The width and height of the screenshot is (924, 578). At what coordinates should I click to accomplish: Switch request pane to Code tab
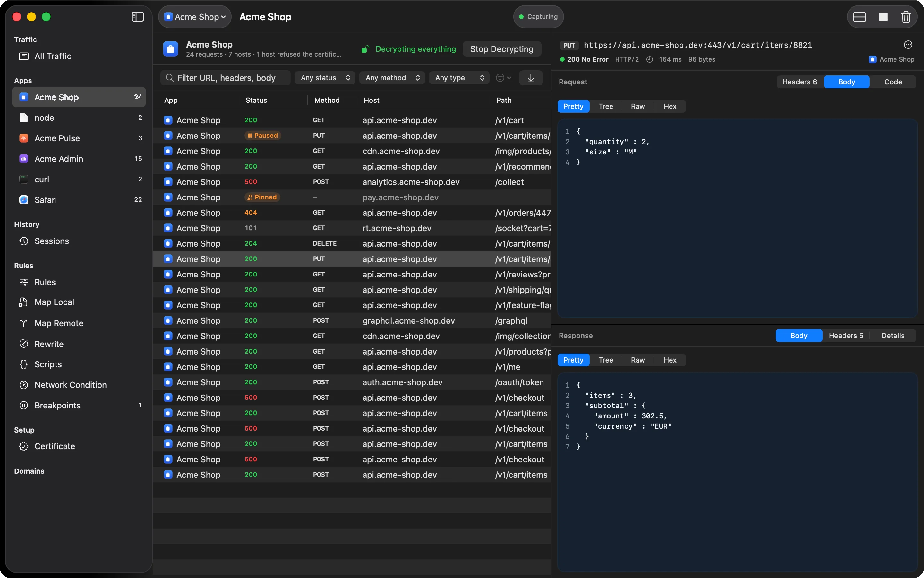pyautogui.click(x=893, y=82)
